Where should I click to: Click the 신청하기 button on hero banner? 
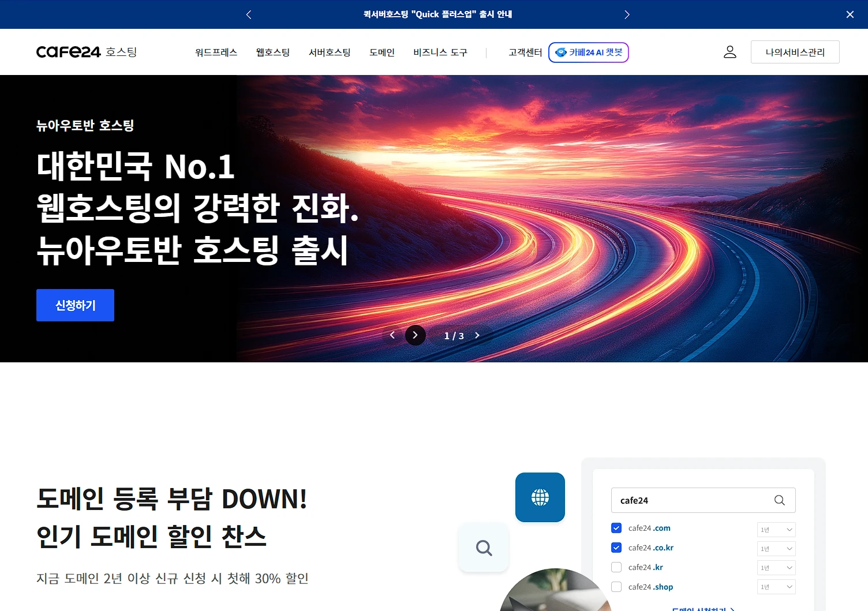[75, 305]
